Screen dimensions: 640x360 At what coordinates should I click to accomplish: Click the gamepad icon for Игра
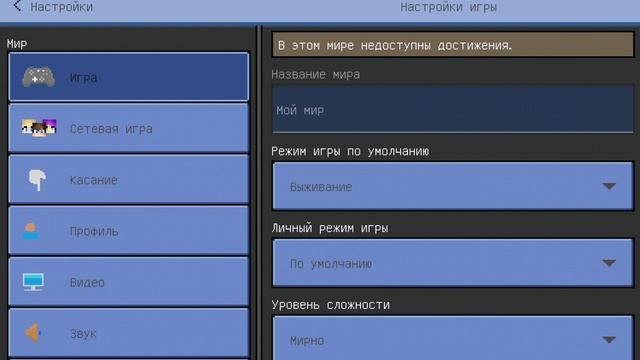38,77
